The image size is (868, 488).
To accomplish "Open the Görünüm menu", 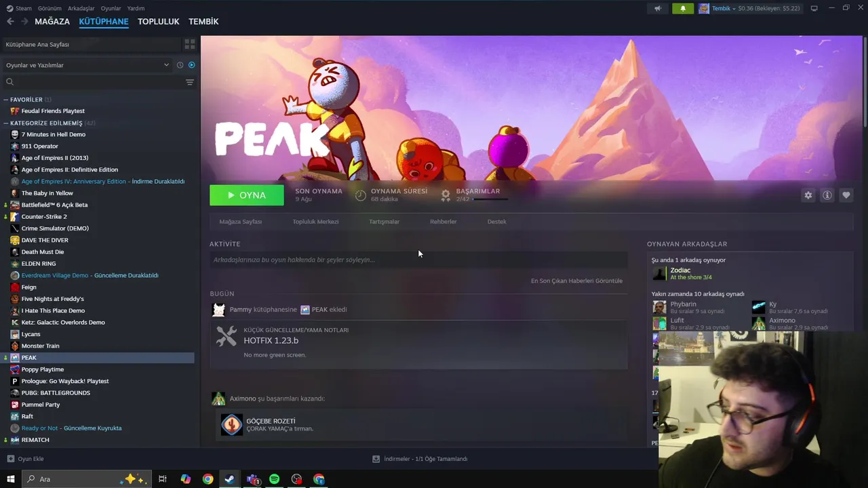I will (50, 9).
